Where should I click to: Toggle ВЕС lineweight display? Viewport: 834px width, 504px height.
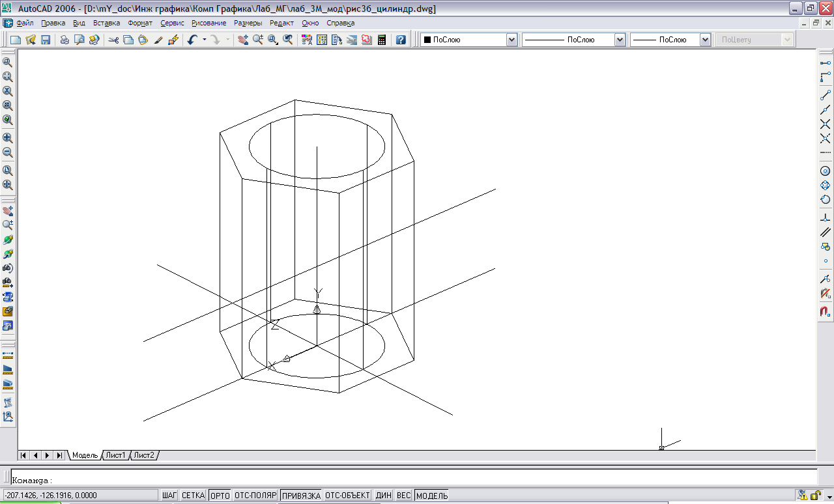click(404, 496)
